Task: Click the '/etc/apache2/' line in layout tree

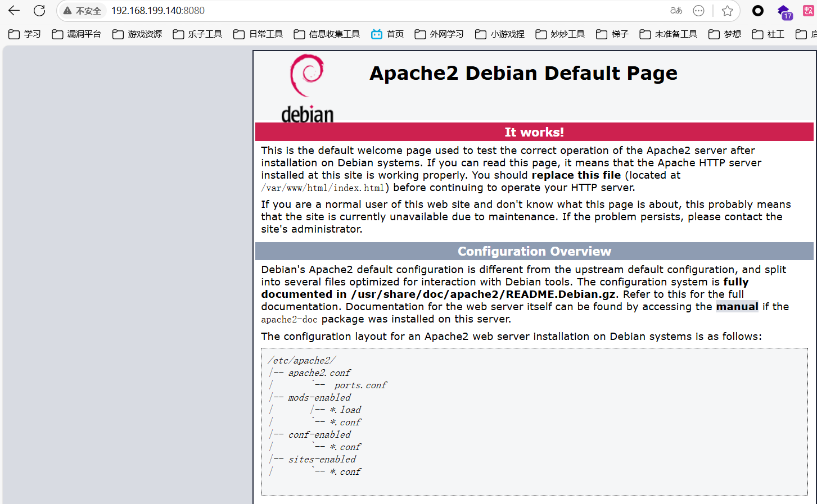Action: pos(302,361)
